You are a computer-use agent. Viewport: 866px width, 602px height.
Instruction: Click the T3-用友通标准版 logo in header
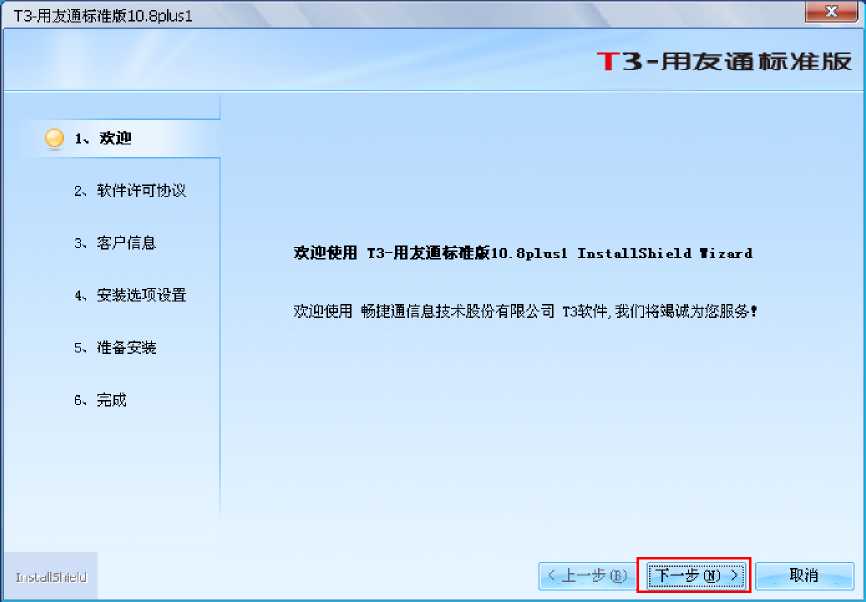[x=724, y=61]
